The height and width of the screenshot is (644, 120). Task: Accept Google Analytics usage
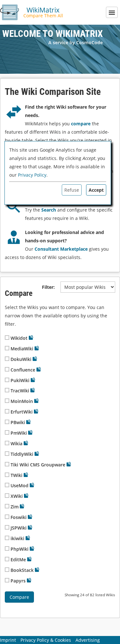(x=96, y=190)
